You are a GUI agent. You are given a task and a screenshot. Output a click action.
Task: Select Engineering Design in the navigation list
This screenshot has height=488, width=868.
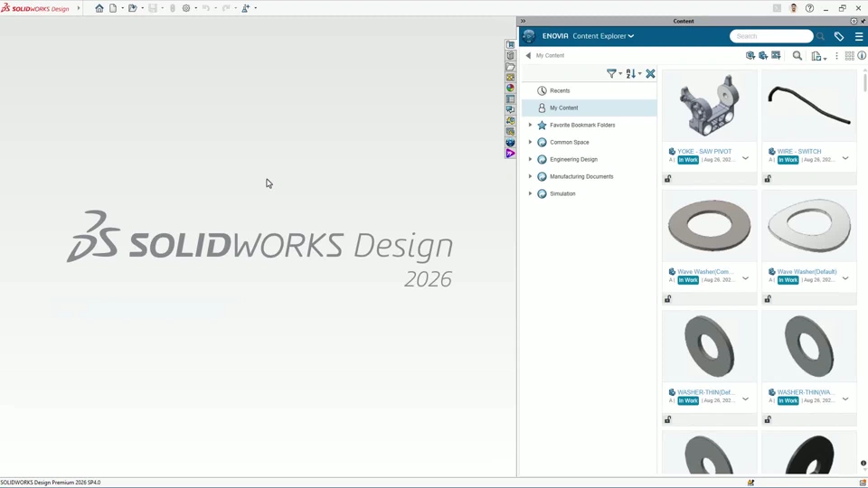pos(573,159)
